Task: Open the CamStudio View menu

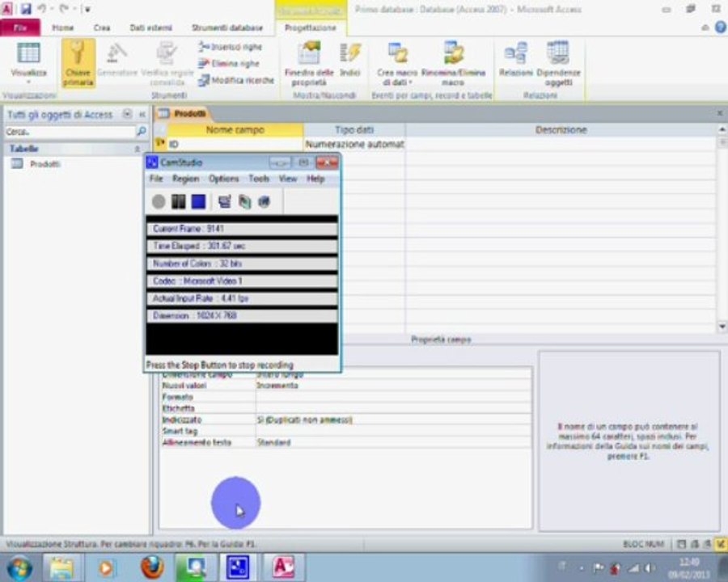Action: 288,179
